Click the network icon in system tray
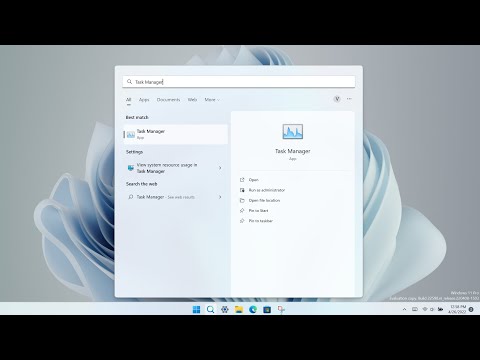The image size is (480, 360). 425,309
